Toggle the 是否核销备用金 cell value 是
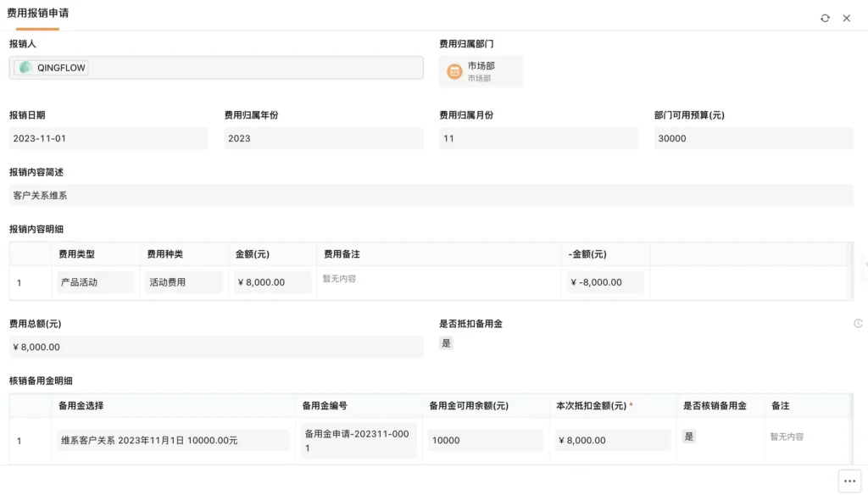Viewport: 868px width, 495px height. tap(689, 437)
